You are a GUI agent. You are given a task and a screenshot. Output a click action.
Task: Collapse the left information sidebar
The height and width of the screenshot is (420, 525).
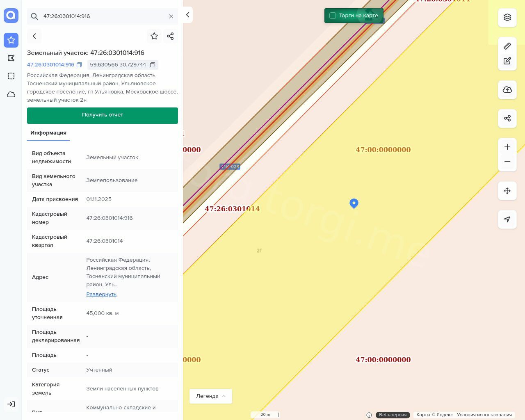click(187, 15)
